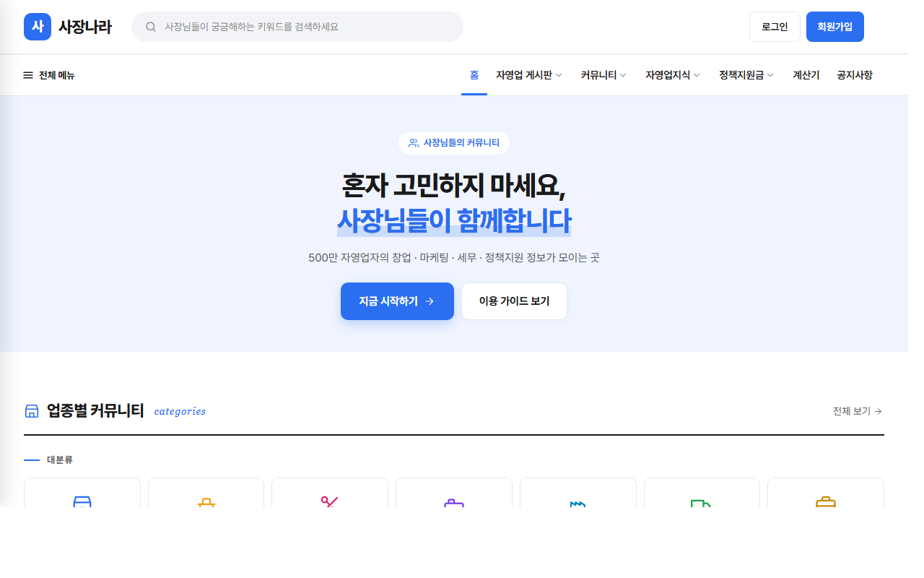Click the 전체 보기 link
Screen dimensions: 924x578
point(856,410)
